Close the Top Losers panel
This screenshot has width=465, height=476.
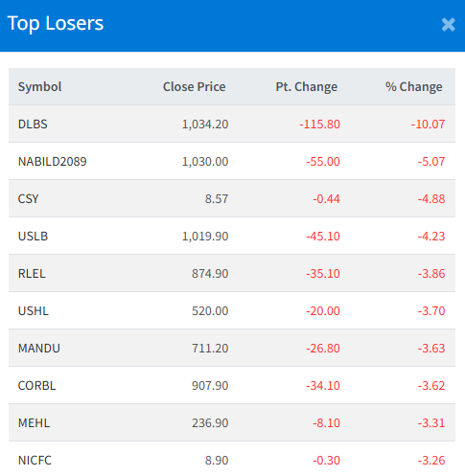click(448, 25)
